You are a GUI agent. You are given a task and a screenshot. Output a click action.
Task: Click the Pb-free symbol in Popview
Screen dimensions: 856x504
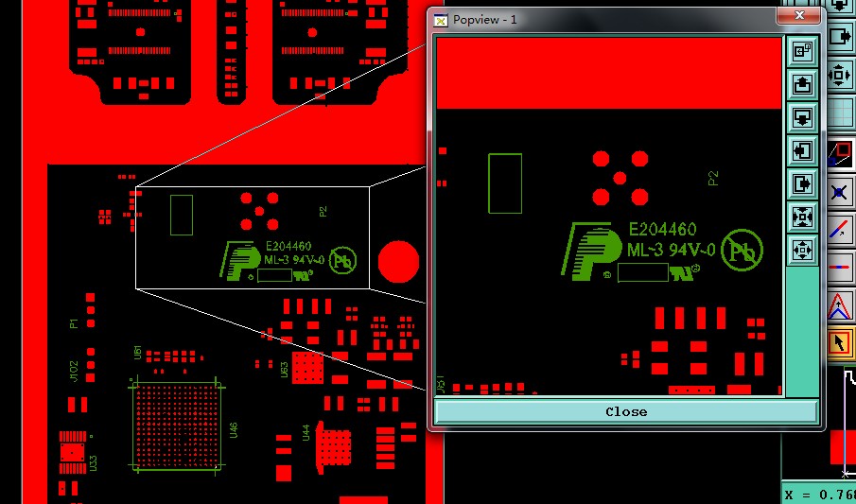point(742,250)
